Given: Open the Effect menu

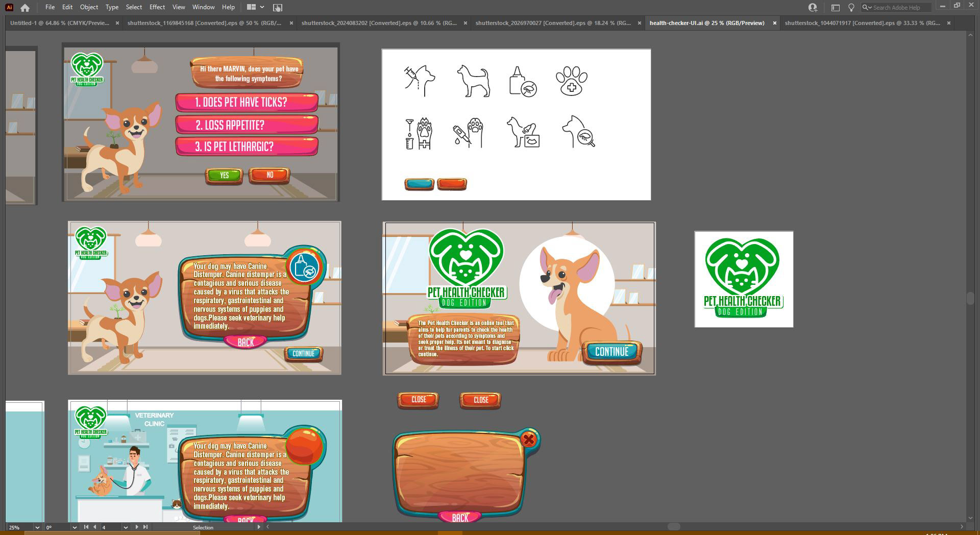Looking at the screenshot, I should [x=157, y=7].
